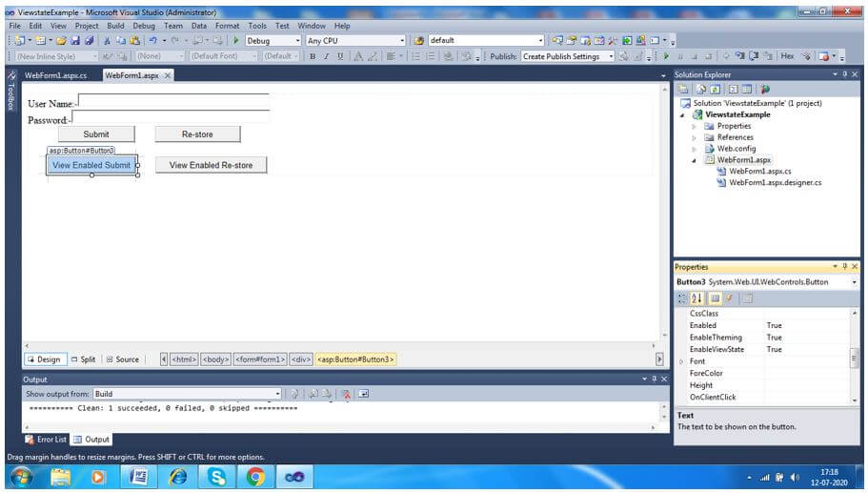This screenshot has width=868, height=493.
Task: Click the Events lightning icon in Properties
Action: tap(730, 298)
